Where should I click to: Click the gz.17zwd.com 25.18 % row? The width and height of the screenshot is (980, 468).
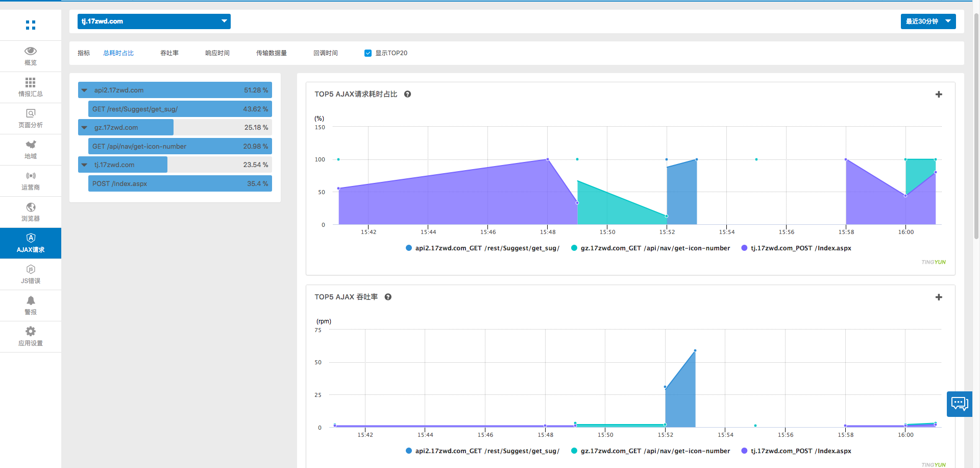[175, 127]
